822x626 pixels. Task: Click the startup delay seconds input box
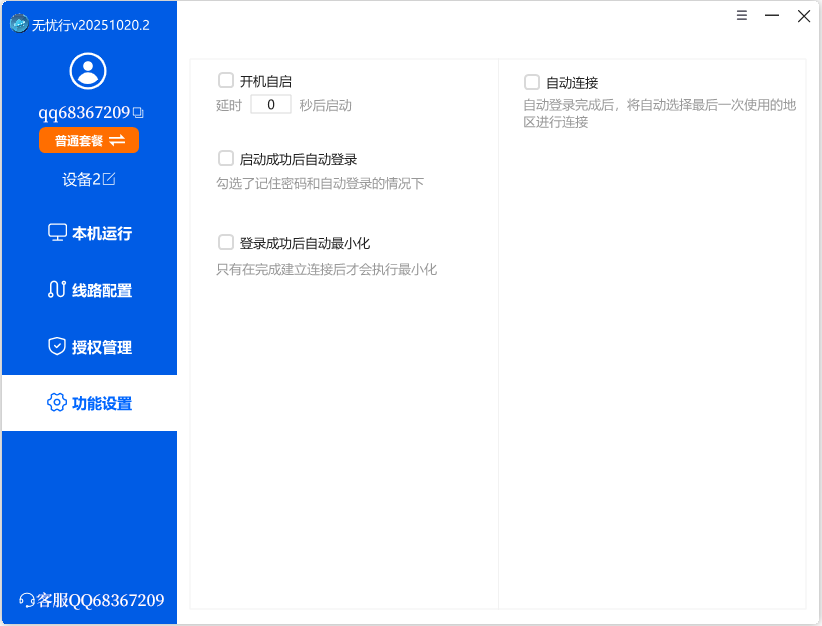click(x=270, y=103)
